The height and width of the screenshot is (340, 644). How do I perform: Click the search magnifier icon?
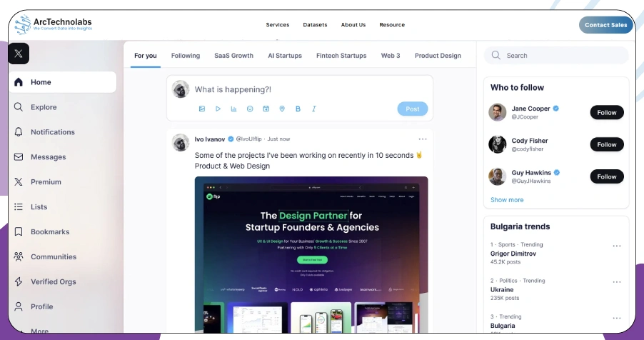(496, 55)
